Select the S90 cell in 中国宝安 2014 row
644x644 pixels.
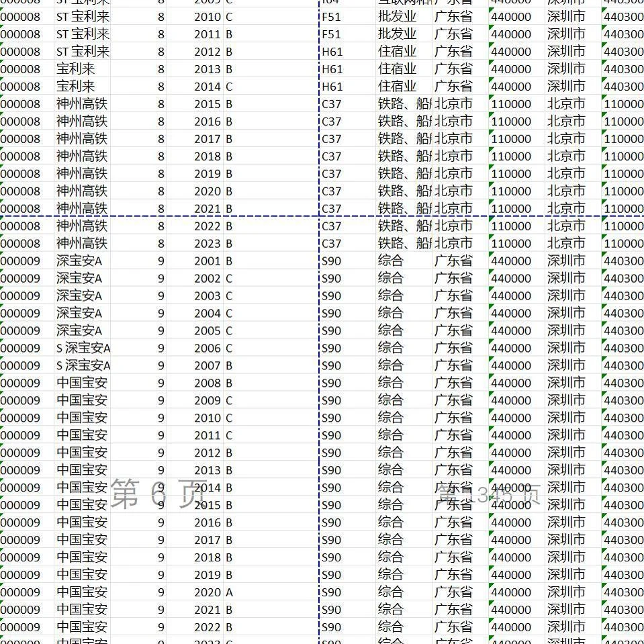pyautogui.click(x=347, y=488)
